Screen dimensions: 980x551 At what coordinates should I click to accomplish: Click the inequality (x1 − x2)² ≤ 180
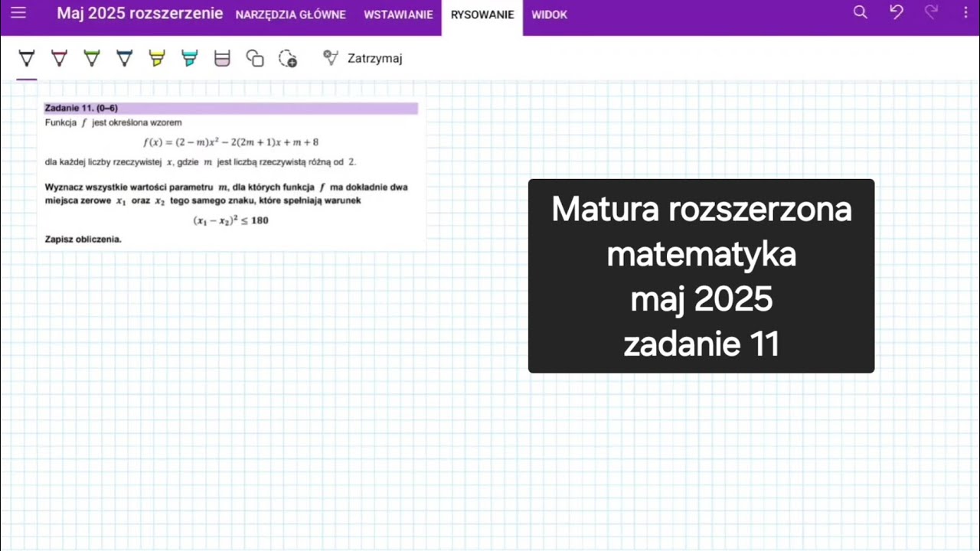(230, 220)
